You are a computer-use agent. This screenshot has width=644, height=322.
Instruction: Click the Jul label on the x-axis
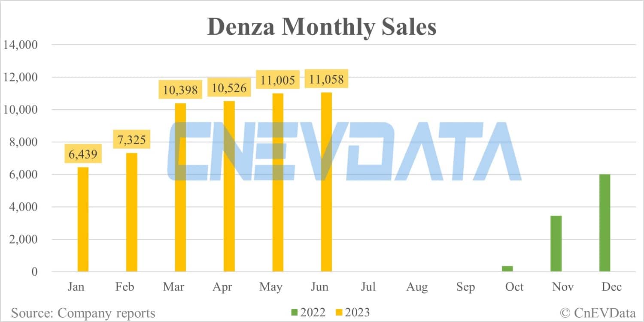(x=368, y=287)
